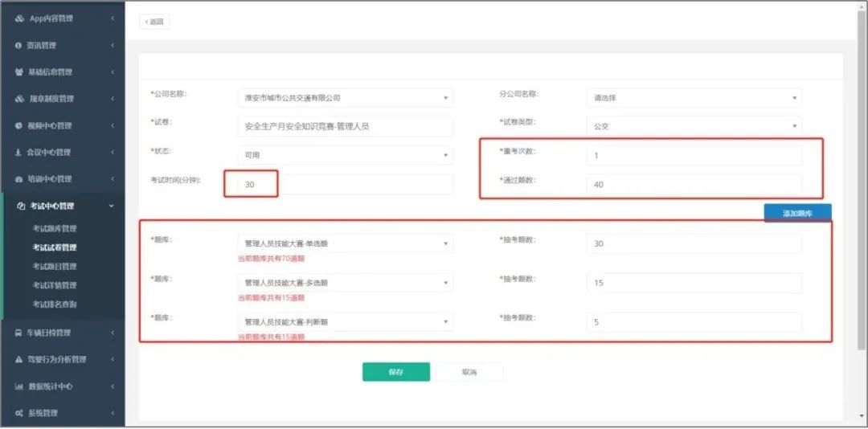Focus the 考试时间(分钟) input showing 30
Image resolution: width=868 pixels, height=429 pixels.
(346, 184)
